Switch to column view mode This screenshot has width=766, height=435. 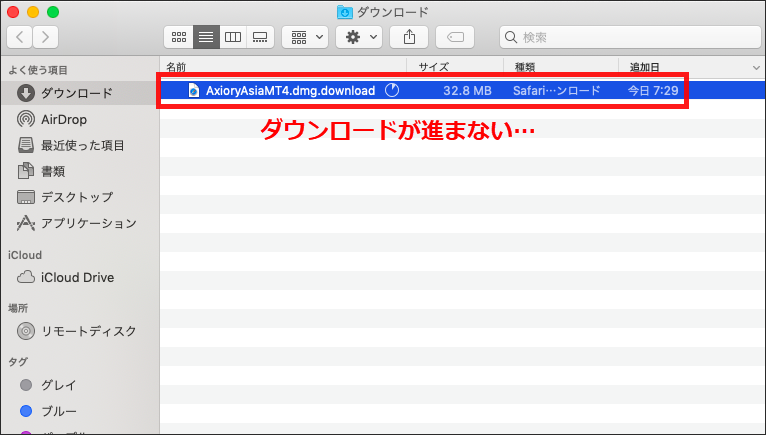coord(233,37)
